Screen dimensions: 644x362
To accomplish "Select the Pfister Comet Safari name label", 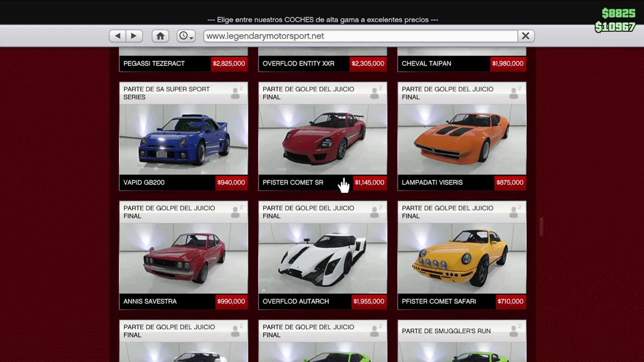I will click(439, 301).
